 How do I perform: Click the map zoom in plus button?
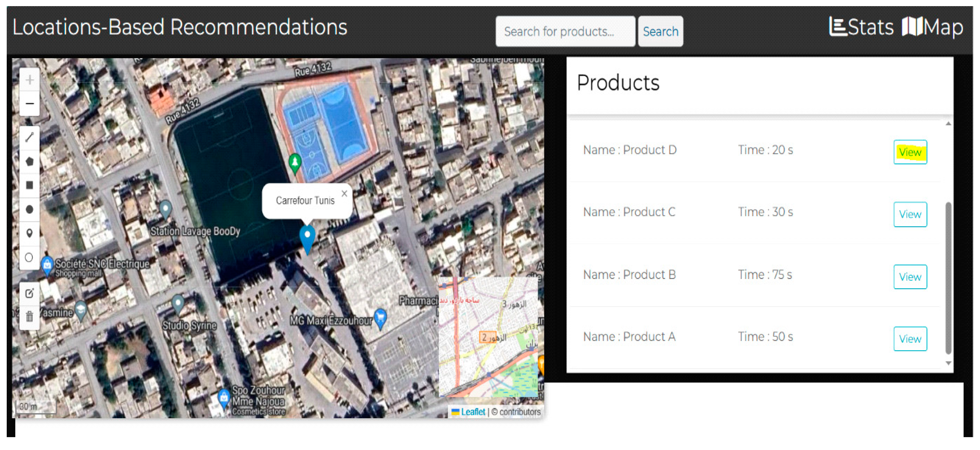coord(30,80)
